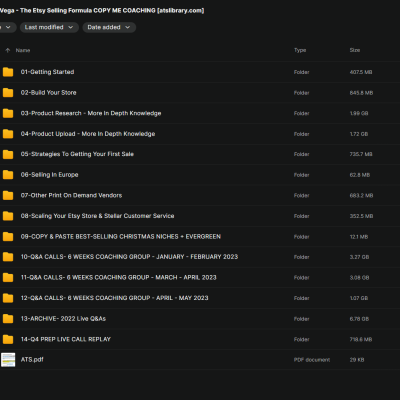Click the 407.5 MB size value
This screenshot has height=400, width=400.
[x=361, y=72]
